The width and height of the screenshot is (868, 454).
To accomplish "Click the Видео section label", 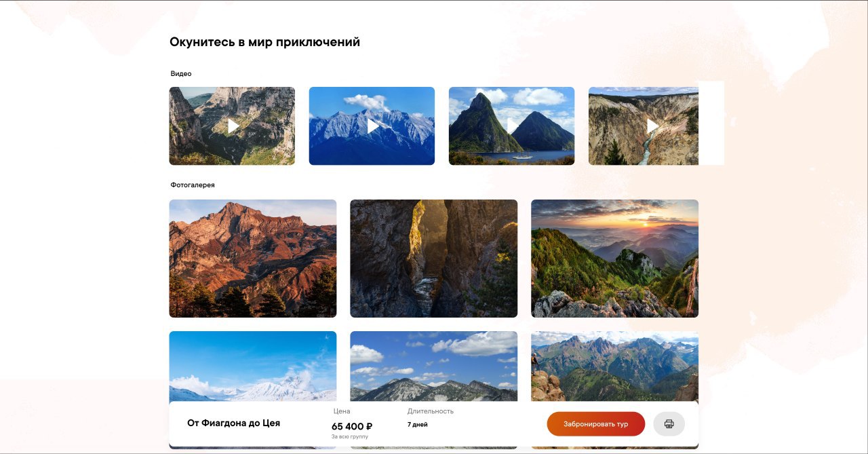I will tap(181, 73).
